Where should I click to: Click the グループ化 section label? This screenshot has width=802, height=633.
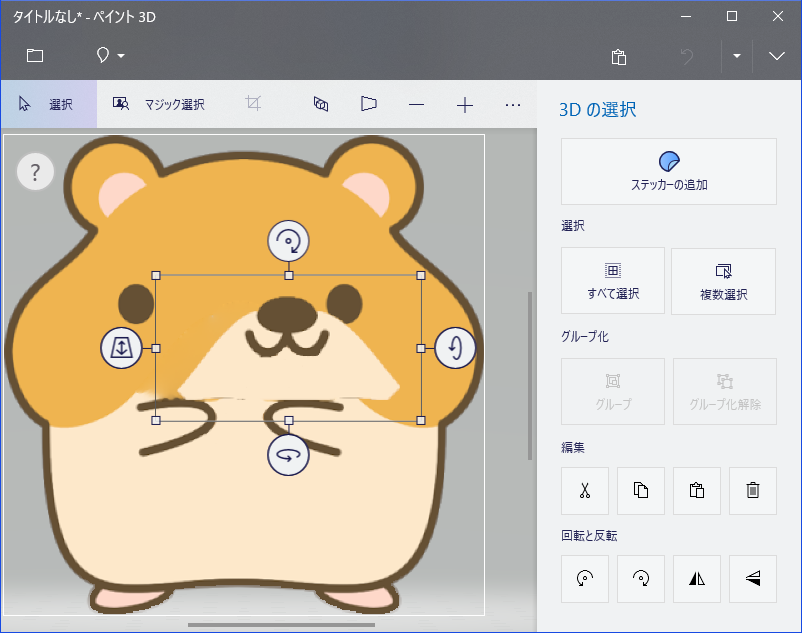[585, 336]
